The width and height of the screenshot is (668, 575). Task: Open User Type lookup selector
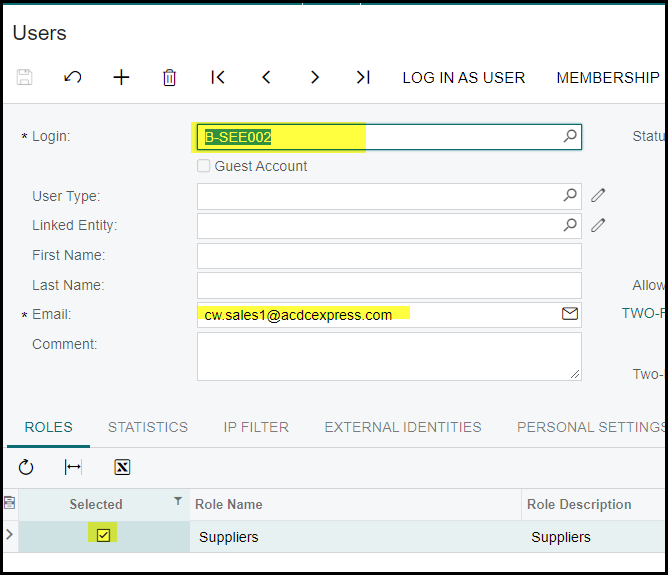tap(570, 196)
